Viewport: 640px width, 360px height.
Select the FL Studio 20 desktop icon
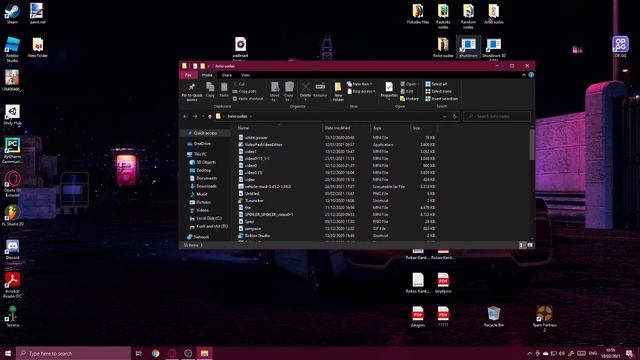13,216
